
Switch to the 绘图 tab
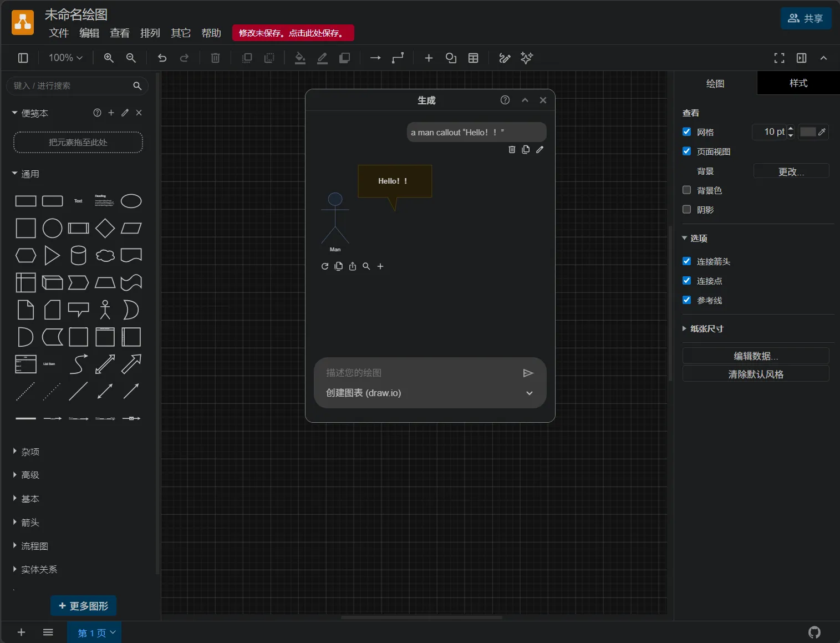click(x=715, y=83)
